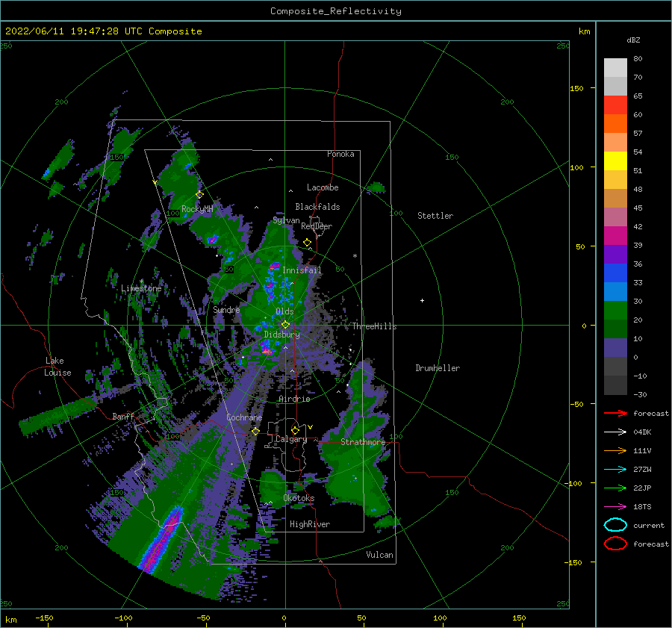Click the Didsbury town label
The image size is (672, 628).
pos(282,335)
